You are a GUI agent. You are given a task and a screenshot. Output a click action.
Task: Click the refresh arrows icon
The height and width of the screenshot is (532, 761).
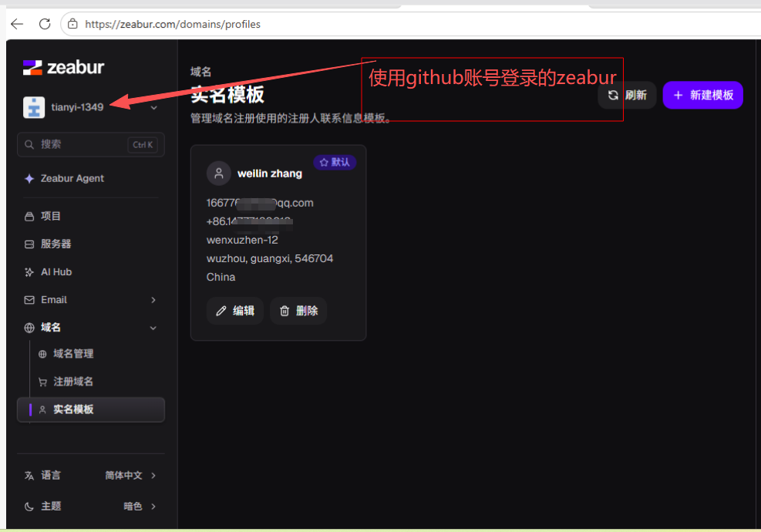click(x=614, y=95)
